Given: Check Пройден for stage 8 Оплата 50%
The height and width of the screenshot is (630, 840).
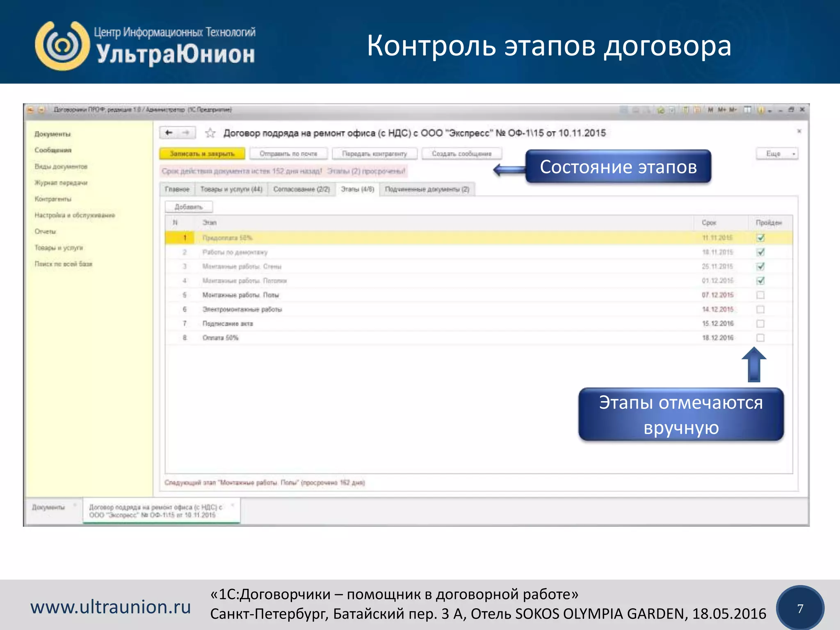Looking at the screenshot, I should tap(760, 338).
